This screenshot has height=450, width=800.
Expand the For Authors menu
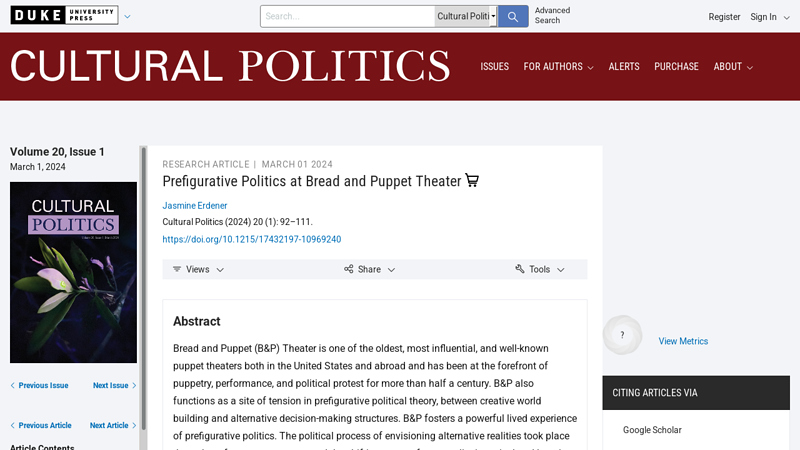pos(558,67)
